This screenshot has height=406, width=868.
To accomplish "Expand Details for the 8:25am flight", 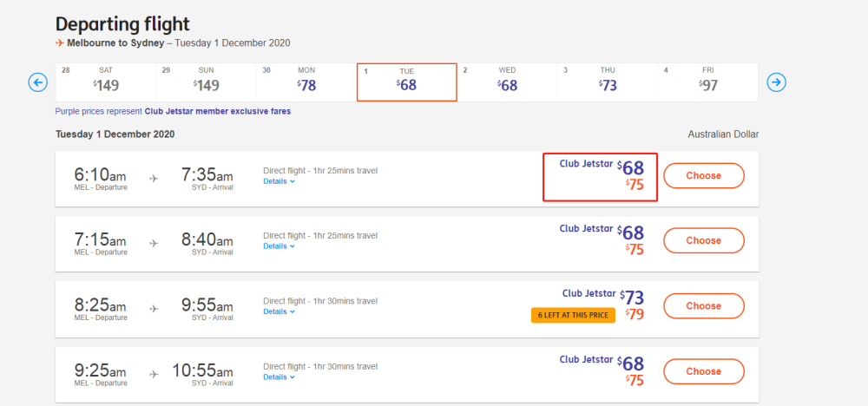I will (x=279, y=311).
